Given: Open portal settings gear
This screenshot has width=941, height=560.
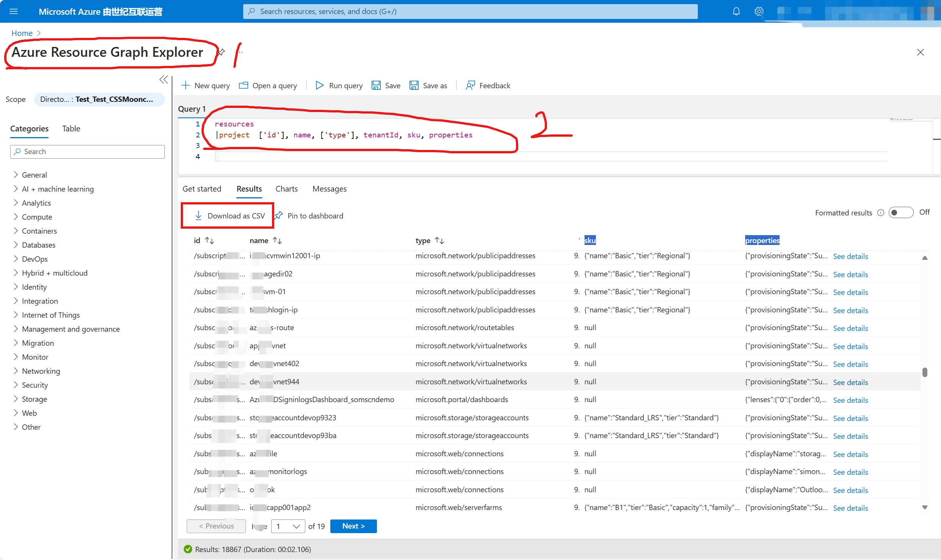Looking at the screenshot, I should tap(758, 11).
